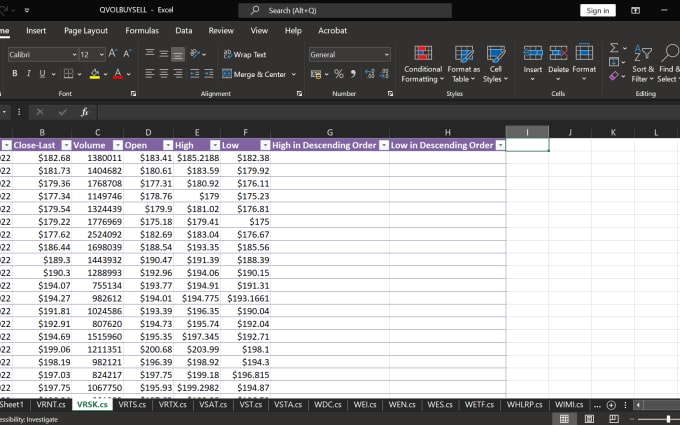Click the Insert cells icon
The image size is (680, 425).
(533, 53)
